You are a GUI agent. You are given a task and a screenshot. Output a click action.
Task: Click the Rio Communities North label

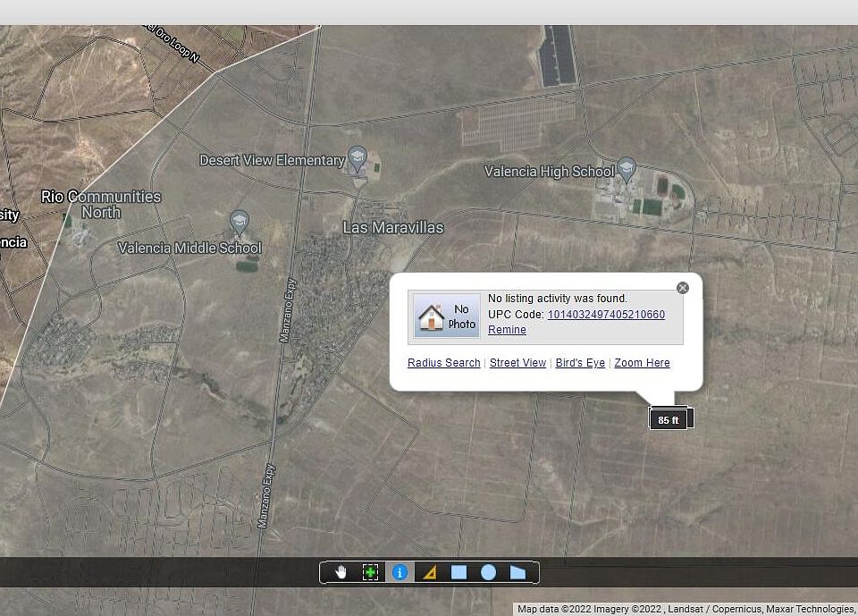coord(101,204)
